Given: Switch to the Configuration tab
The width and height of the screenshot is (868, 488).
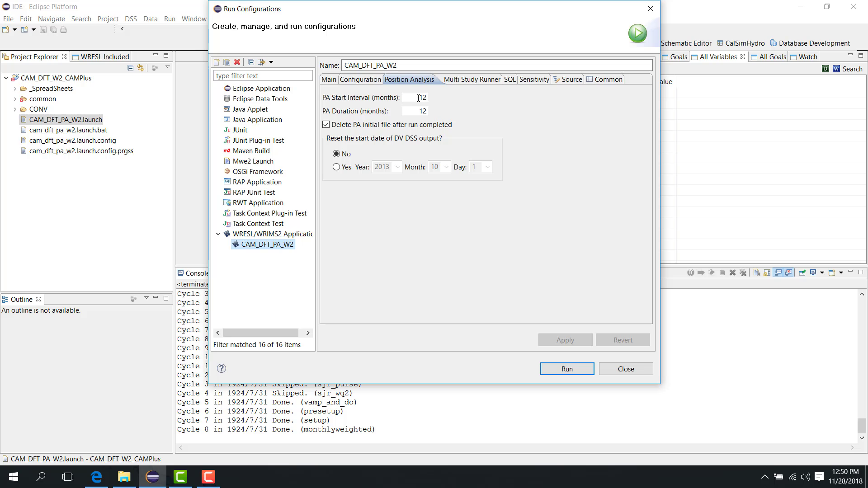Looking at the screenshot, I should (360, 80).
